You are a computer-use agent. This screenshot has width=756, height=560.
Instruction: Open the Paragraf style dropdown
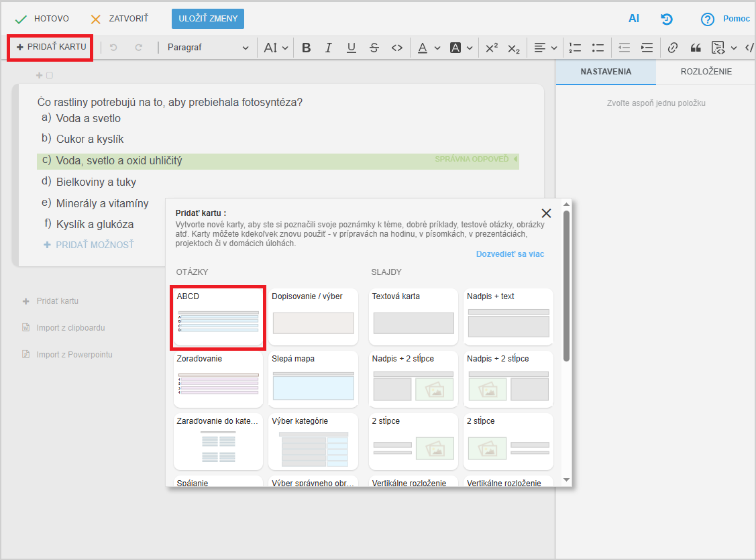tap(208, 48)
